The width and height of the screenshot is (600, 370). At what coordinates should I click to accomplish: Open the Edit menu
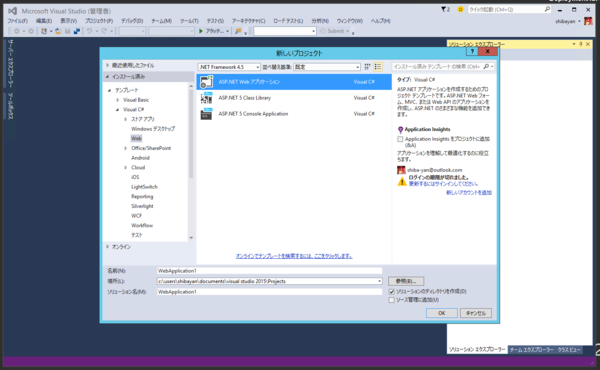click(x=44, y=21)
